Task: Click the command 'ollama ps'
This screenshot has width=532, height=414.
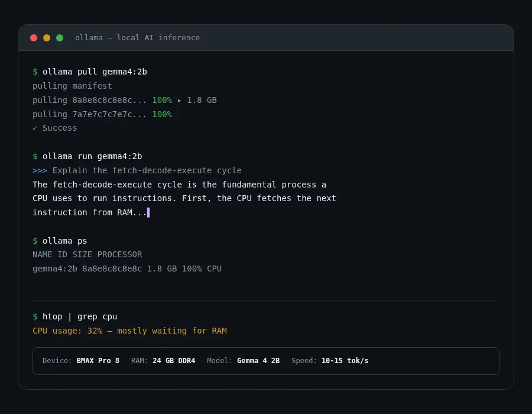Action: [65, 241]
